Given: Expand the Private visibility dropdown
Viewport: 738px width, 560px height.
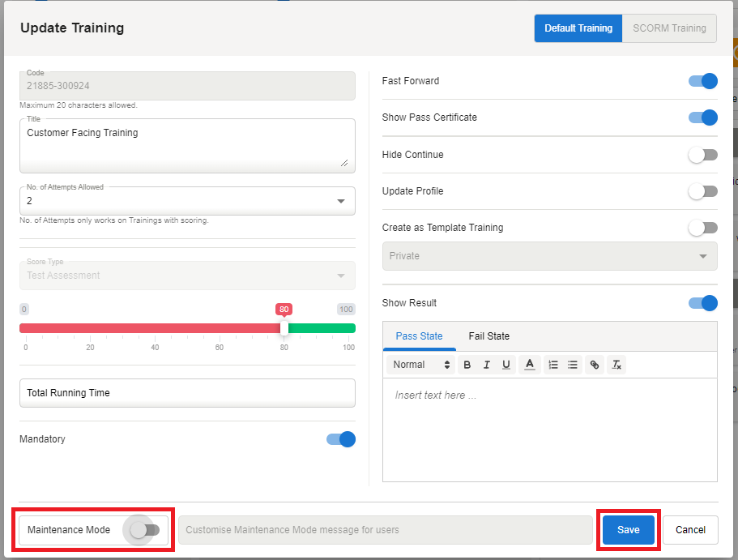Looking at the screenshot, I should pyautogui.click(x=549, y=256).
